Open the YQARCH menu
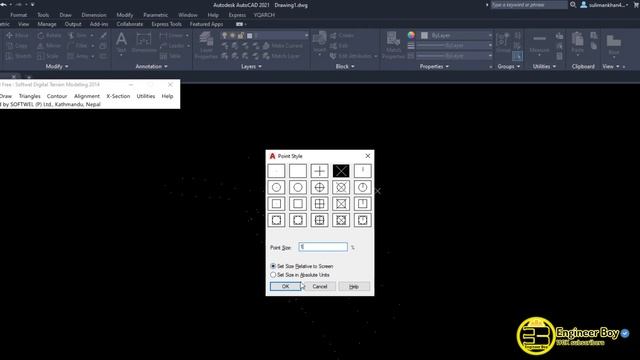The height and width of the screenshot is (360, 640). tap(264, 15)
